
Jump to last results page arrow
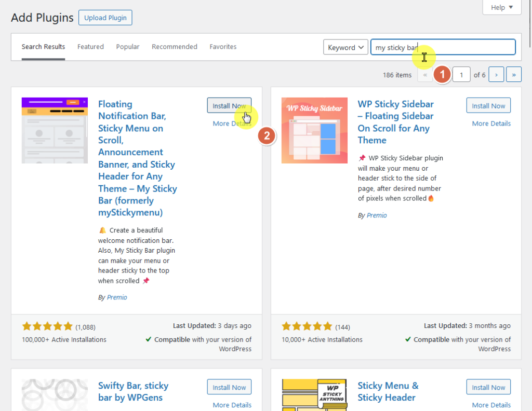514,75
